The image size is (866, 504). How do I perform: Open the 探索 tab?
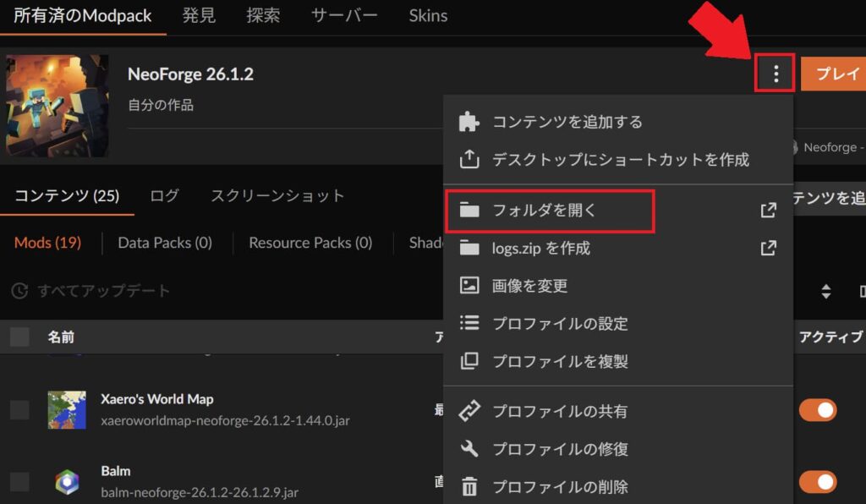pyautogui.click(x=263, y=15)
